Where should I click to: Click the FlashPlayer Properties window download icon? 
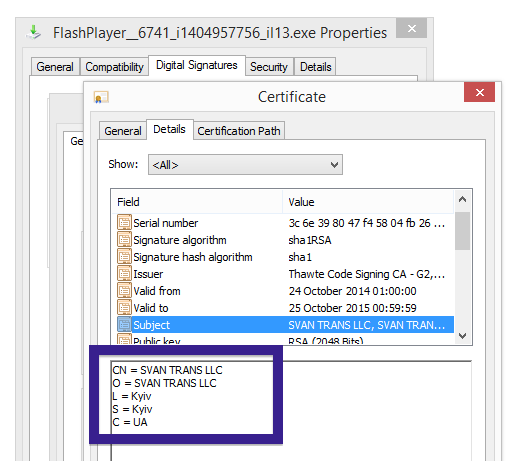tap(34, 32)
